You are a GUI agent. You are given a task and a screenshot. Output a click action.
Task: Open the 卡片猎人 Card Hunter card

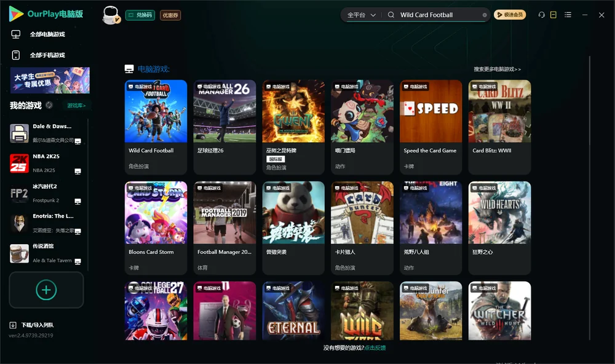point(362,228)
